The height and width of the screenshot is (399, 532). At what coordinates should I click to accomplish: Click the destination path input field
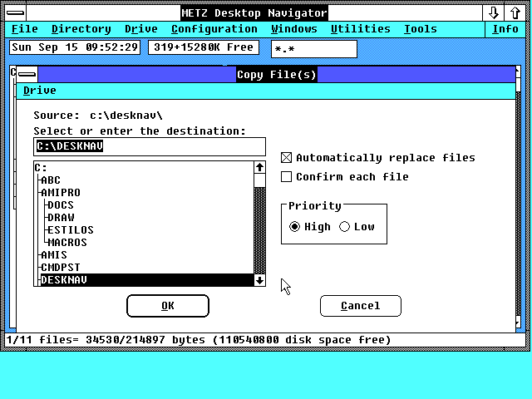[150, 146]
